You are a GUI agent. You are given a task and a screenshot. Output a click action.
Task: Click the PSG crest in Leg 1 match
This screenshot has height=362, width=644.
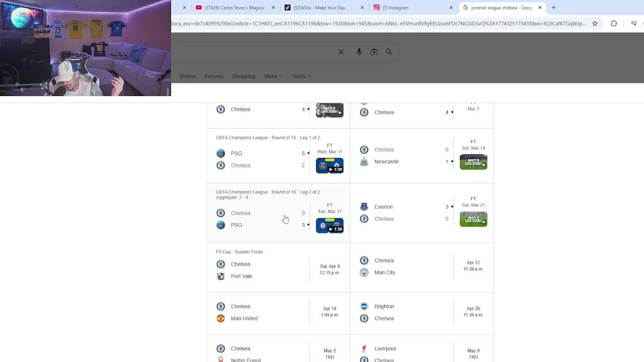pos(220,153)
